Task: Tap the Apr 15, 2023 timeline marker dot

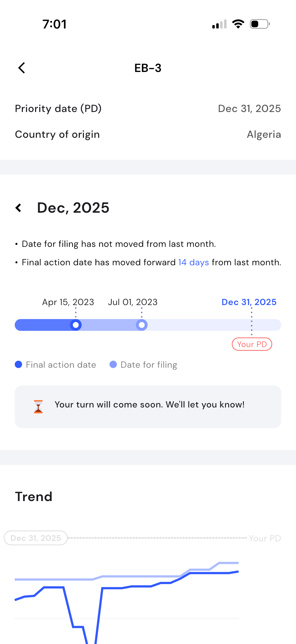Action: click(75, 325)
